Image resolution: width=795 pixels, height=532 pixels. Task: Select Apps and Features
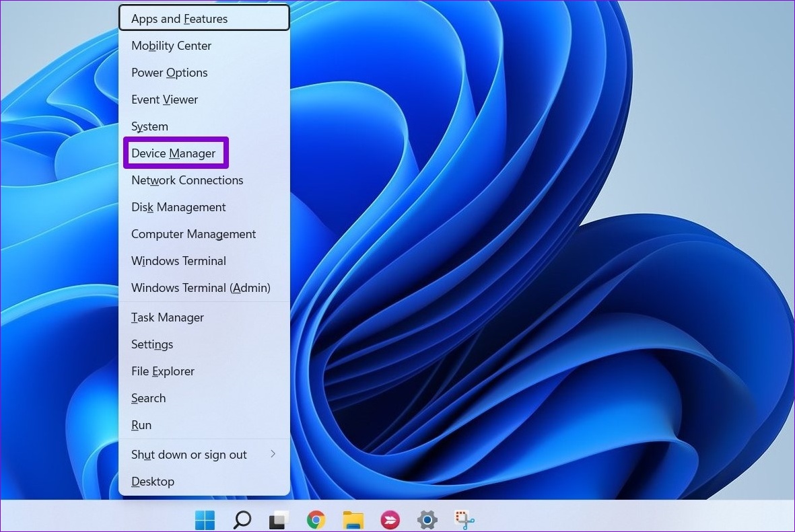pos(179,19)
